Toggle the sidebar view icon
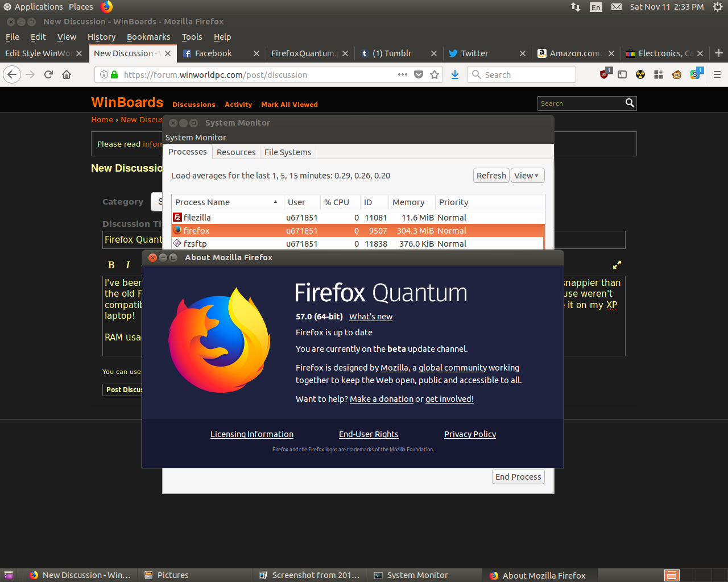This screenshot has width=728, height=582. click(x=622, y=74)
